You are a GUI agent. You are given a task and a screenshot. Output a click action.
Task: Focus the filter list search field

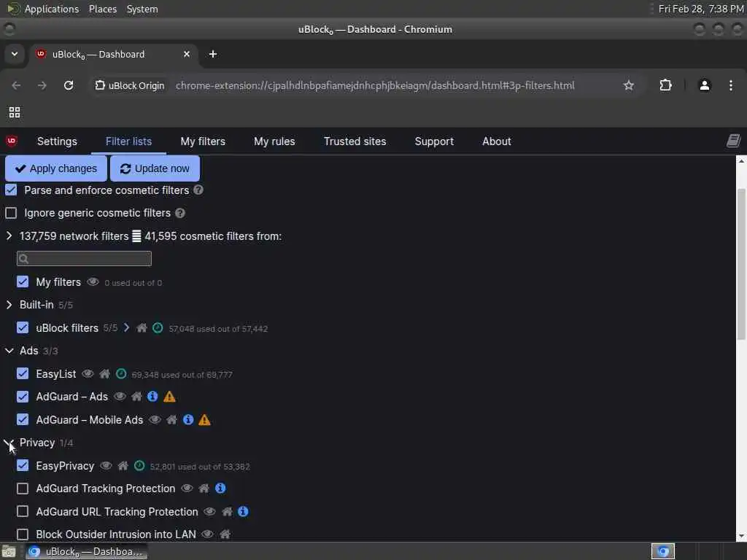coord(85,259)
